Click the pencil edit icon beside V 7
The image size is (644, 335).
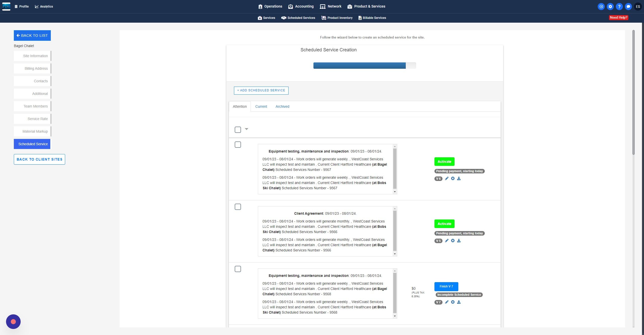pyautogui.click(x=447, y=302)
